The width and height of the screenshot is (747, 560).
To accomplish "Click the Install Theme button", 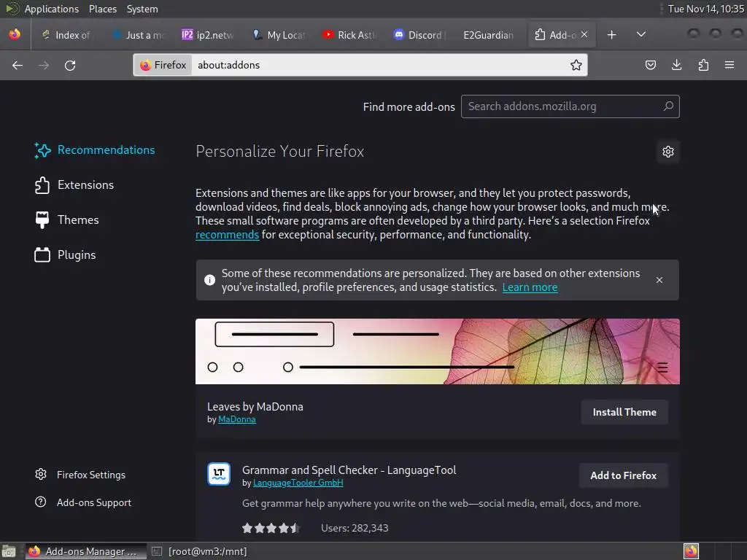I will point(624,412).
